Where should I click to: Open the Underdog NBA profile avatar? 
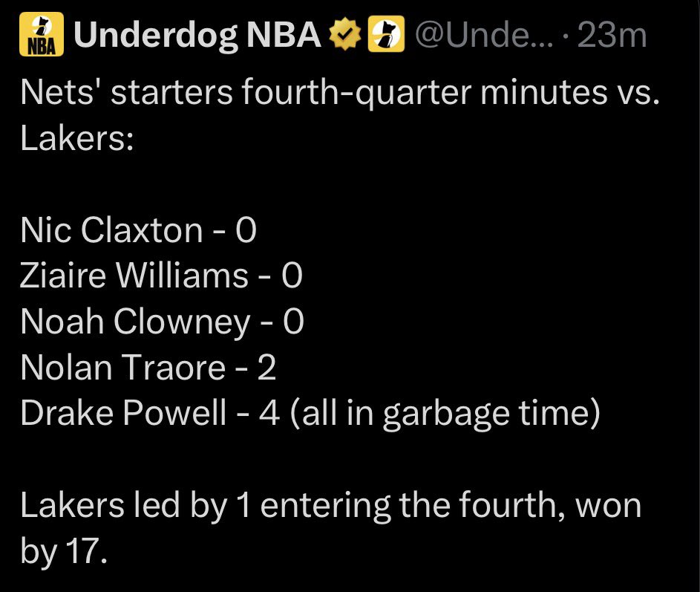pyautogui.click(x=41, y=36)
